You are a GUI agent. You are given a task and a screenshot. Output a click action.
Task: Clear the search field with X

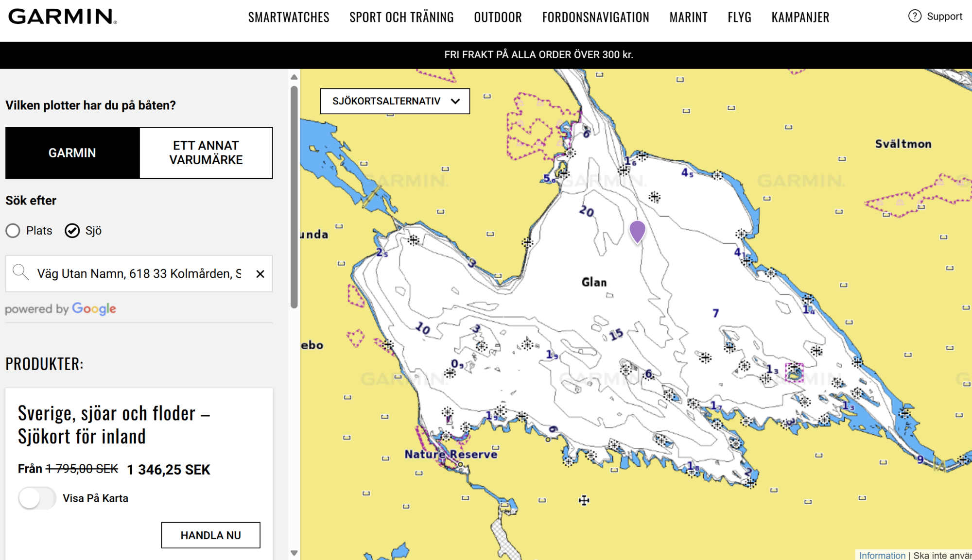[260, 274]
